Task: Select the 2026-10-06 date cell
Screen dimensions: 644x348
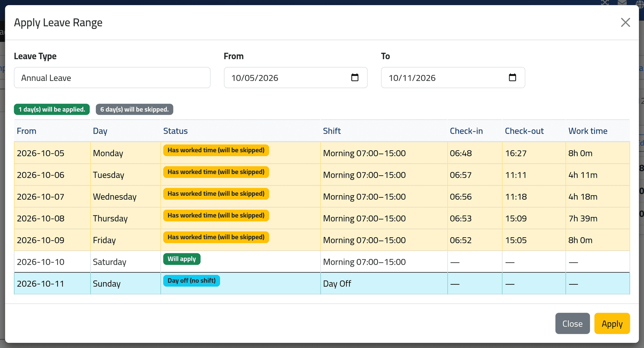Action: [x=52, y=175]
